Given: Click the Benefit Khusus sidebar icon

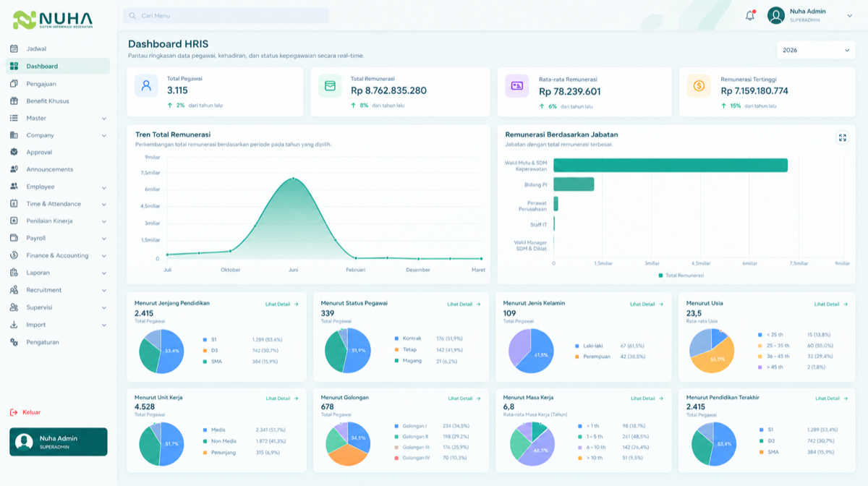Looking at the screenshot, I should pyautogui.click(x=14, y=101).
